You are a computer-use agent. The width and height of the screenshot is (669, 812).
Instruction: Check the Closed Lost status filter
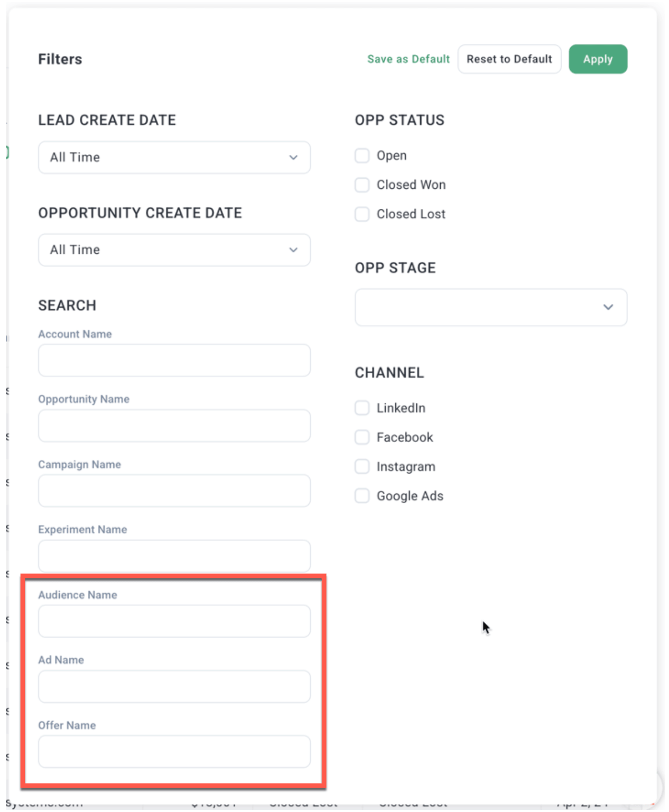pyautogui.click(x=361, y=214)
